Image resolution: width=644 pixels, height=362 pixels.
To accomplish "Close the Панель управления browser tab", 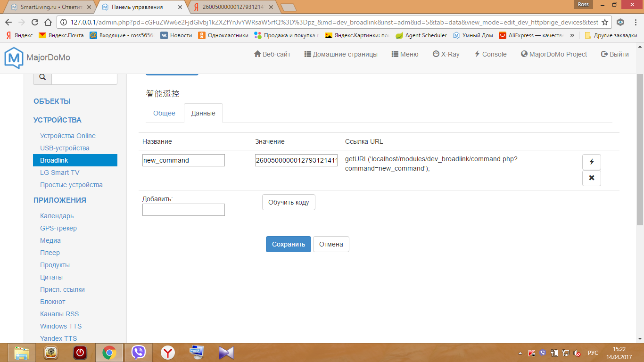I will (x=181, y=8).
